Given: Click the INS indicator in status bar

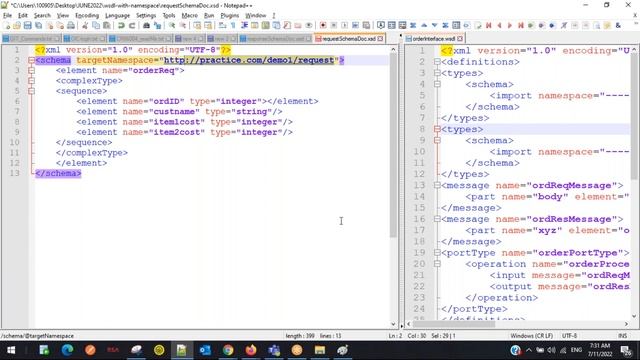Looking at the screenshot, I should (622, 336).
